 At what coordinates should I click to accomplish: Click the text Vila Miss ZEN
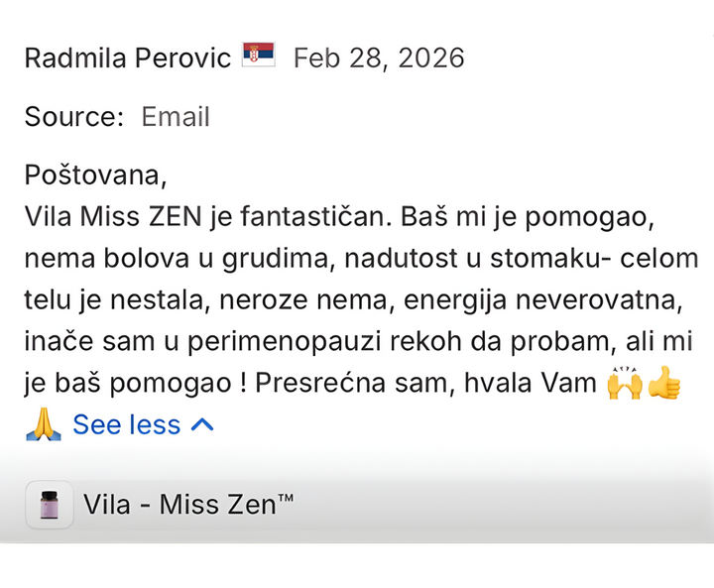(113, 216)
